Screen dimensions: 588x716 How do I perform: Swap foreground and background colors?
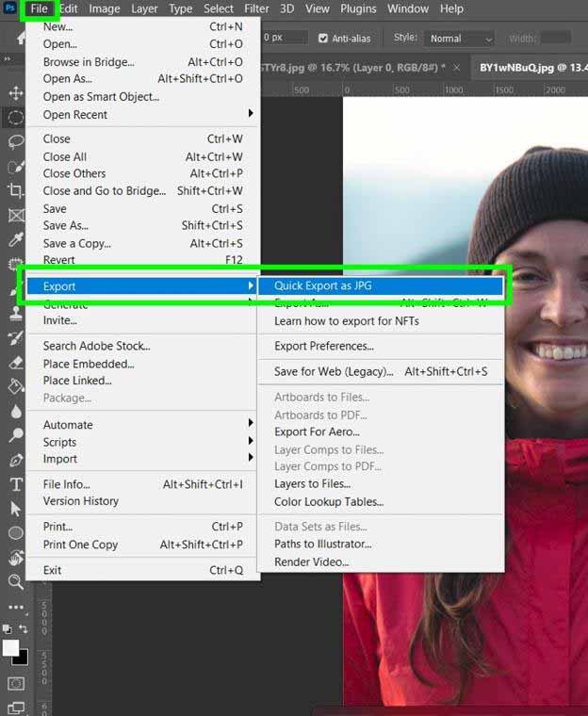click(x=24, y=629)
